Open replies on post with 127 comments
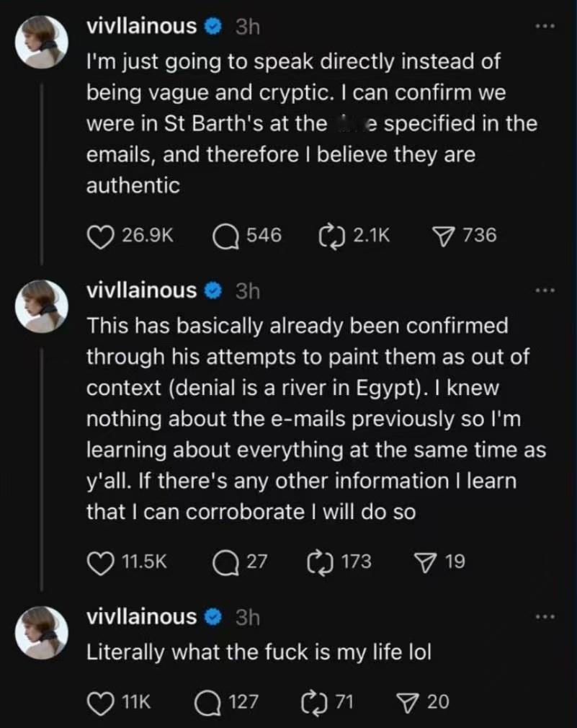The image size is (577, 728). click(209, 701)
